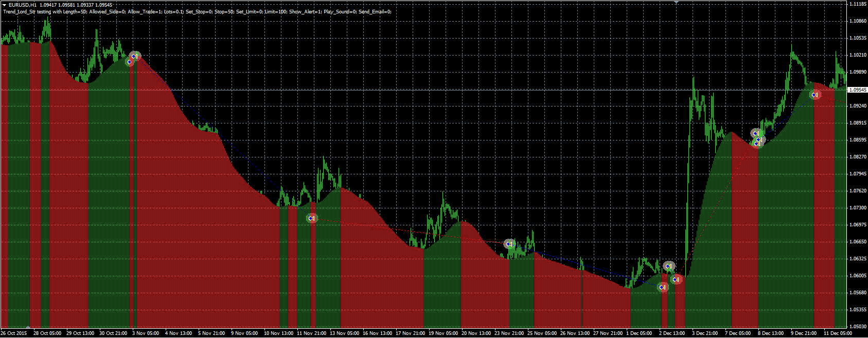Click the 1.10860 price scale label
This screenshot has width=868, height=338.
pos(857,21)
